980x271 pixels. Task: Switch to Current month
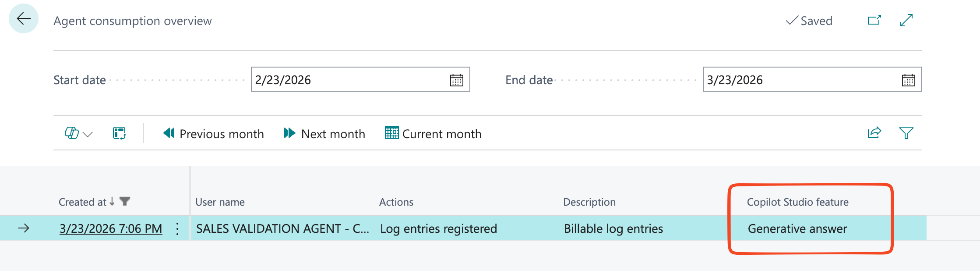click(433, 133)
